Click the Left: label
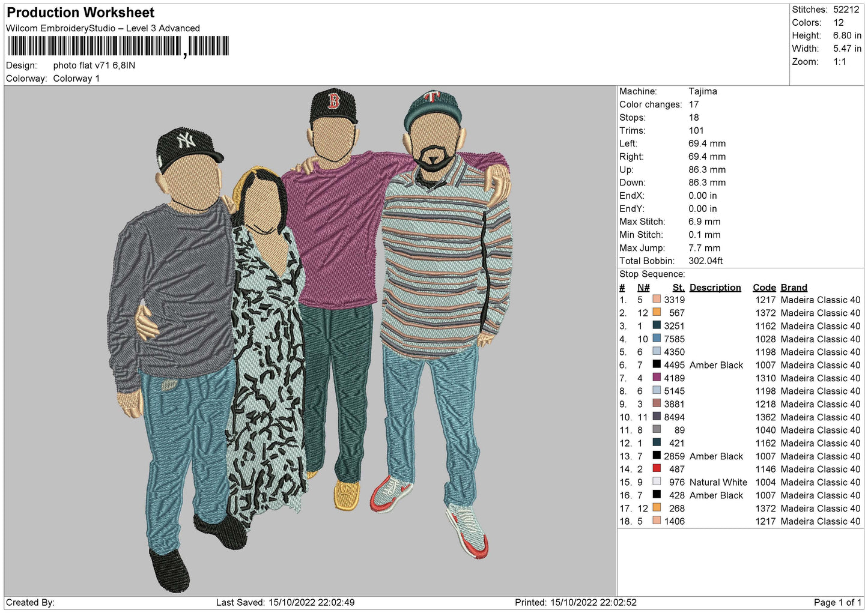 [628, 143]
